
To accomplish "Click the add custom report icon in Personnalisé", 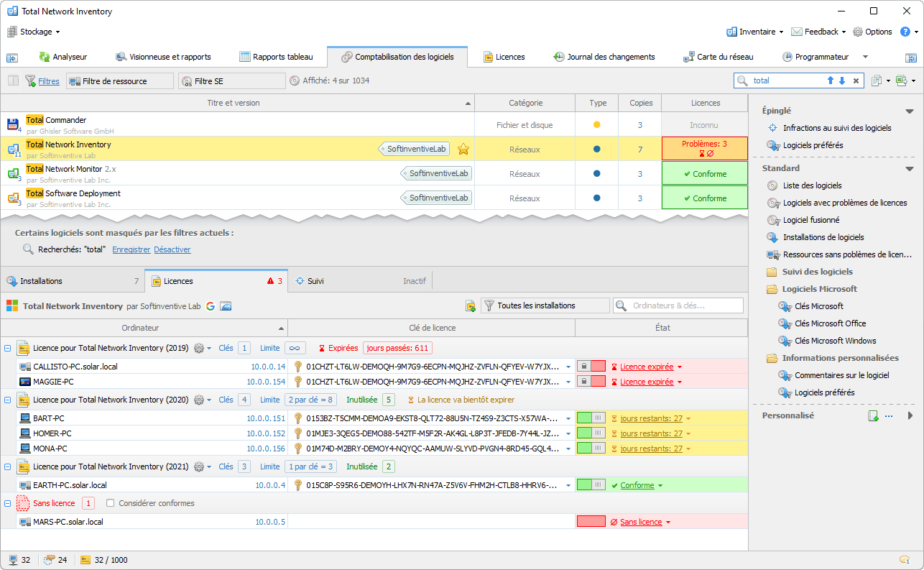I will point(873,415).
